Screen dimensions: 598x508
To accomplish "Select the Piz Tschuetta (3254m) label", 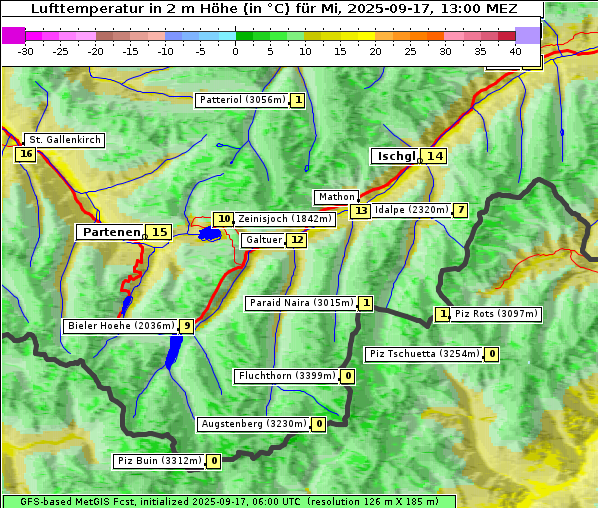I will (x=424, y=354).
